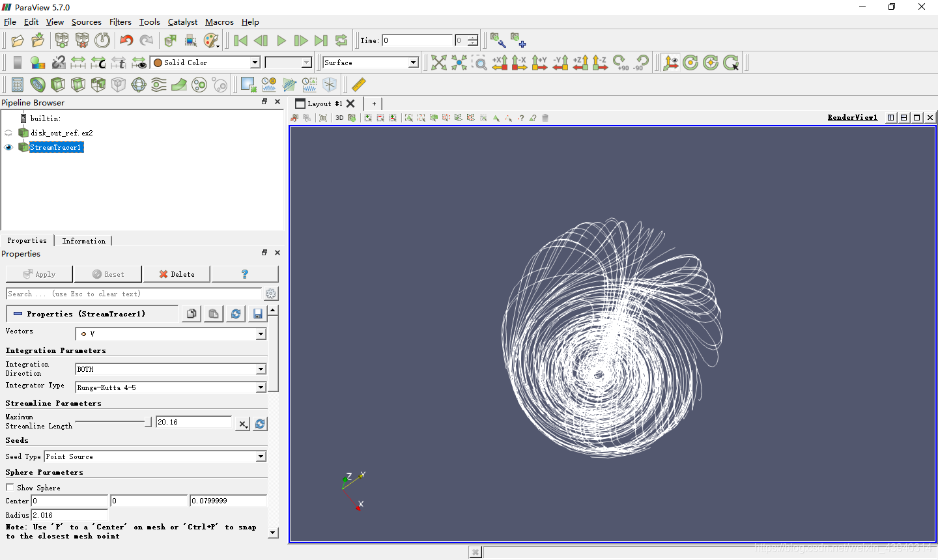Apply the Clip filter icon
The width and height of the screenshot is (938, 560).
58,85
